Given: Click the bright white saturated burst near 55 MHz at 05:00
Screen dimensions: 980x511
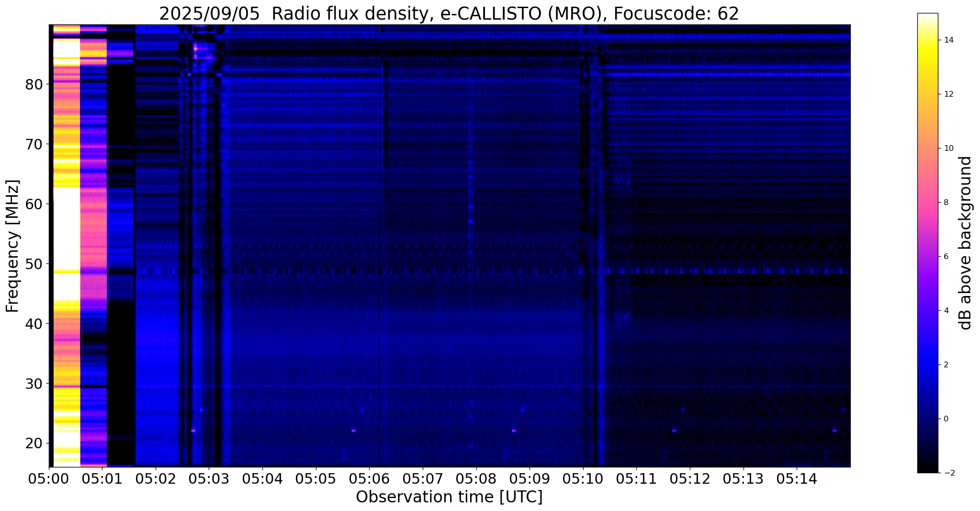Looking at the screenshot, I should 66,229.
